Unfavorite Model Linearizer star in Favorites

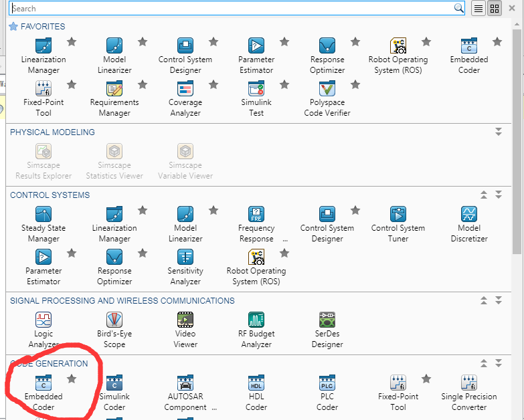point(143,41)
